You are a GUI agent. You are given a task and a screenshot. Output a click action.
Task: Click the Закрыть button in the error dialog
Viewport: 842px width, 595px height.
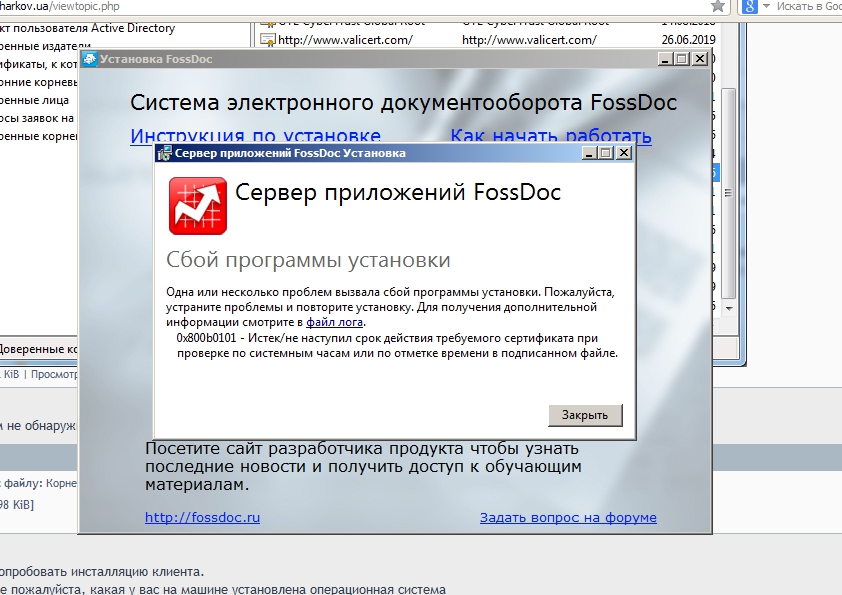coord(585,415)
